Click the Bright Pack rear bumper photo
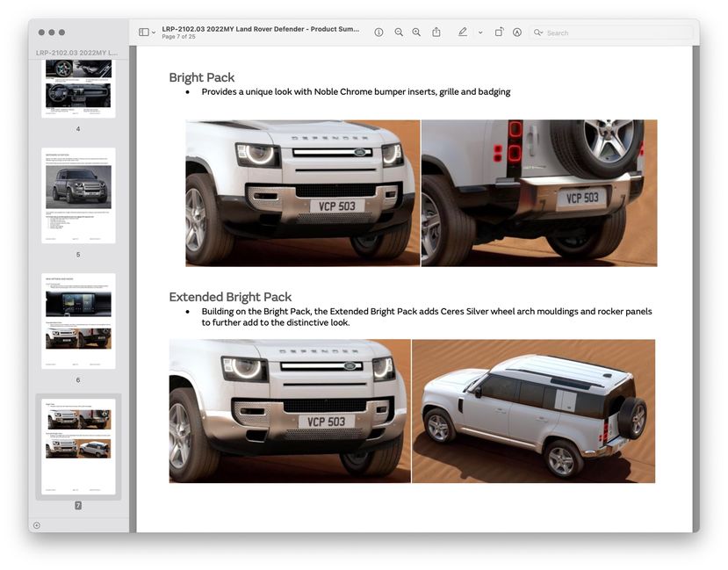728x570 pixels. (x=539, y=193)
